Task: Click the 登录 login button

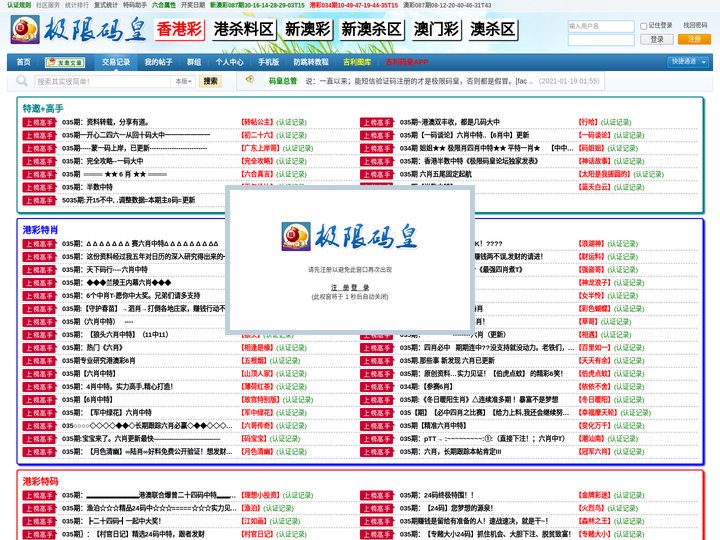Action: coord(657,39)
